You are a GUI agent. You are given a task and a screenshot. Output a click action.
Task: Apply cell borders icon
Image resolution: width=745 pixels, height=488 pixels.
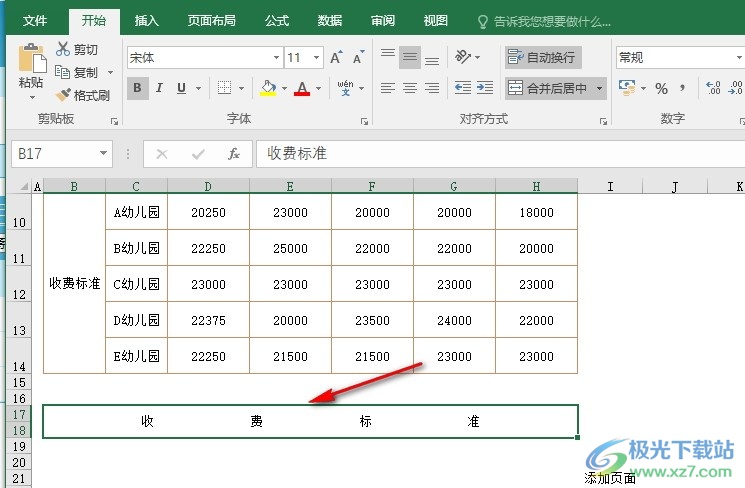tap(224, 88)
